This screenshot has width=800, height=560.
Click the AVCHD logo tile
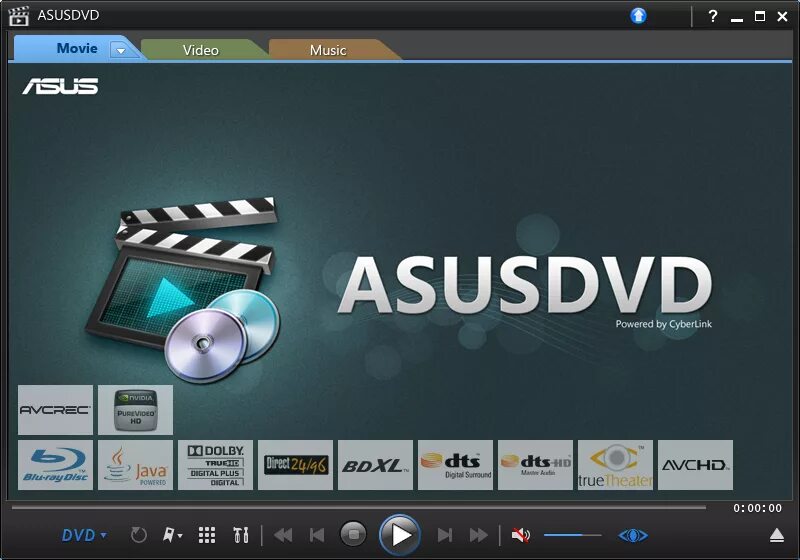point(695,465)
